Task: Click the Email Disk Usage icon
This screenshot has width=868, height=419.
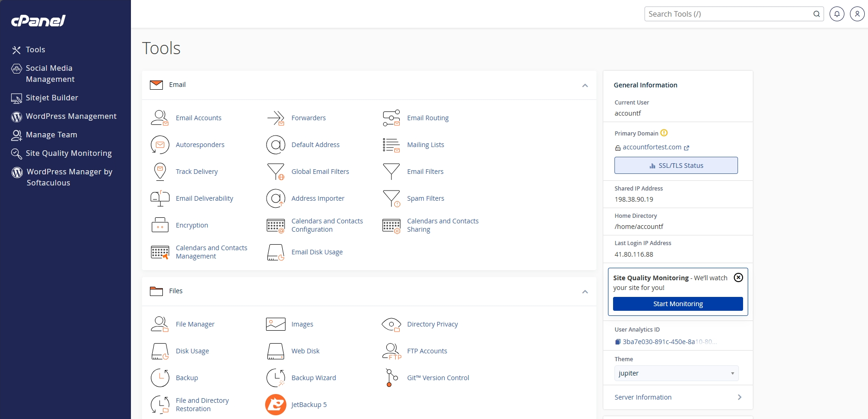Action: point(276,253)
